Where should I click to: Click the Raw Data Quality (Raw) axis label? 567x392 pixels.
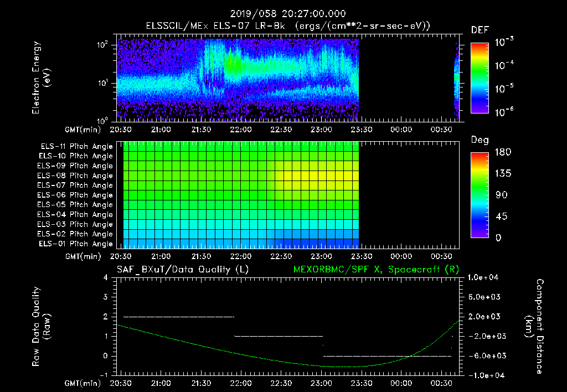pyautogui.click(x=41, y=327)
